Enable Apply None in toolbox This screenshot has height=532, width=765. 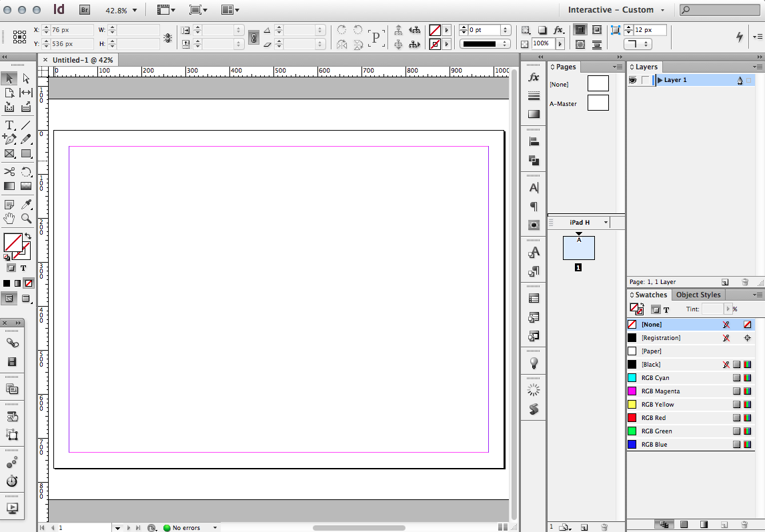(29, 283)
